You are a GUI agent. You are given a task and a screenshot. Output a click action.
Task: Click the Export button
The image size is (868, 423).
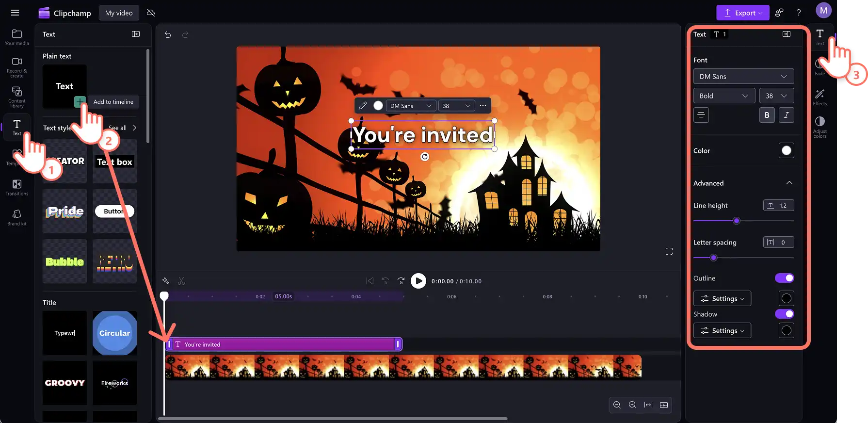(x=742, y=13)
